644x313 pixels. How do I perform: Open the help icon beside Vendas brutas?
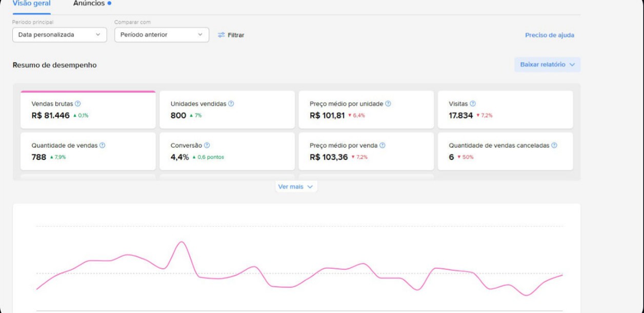(78, 104)
